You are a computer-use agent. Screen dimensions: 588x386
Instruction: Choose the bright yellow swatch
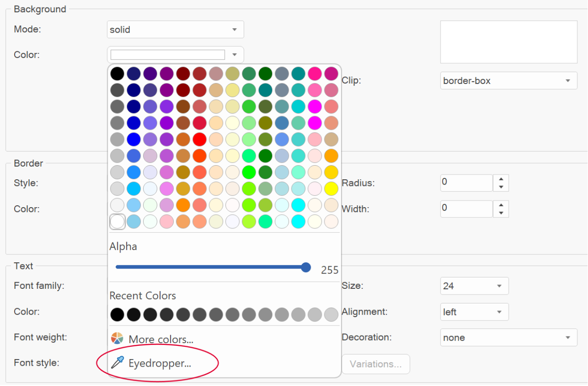331,189
